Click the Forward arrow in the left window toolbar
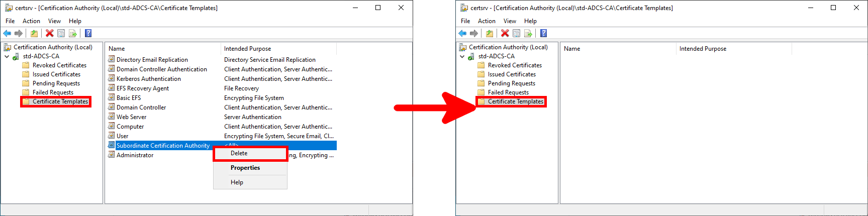This screenshot has width=868, height=216. 19,33
